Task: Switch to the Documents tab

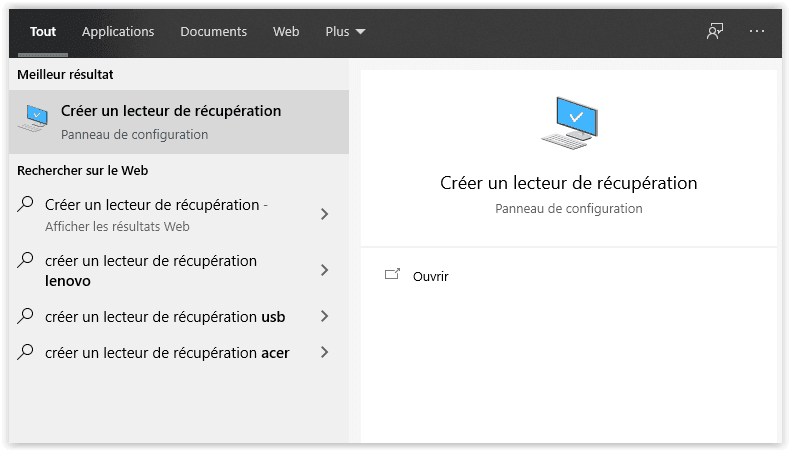Action: click(x=213, y=32)
